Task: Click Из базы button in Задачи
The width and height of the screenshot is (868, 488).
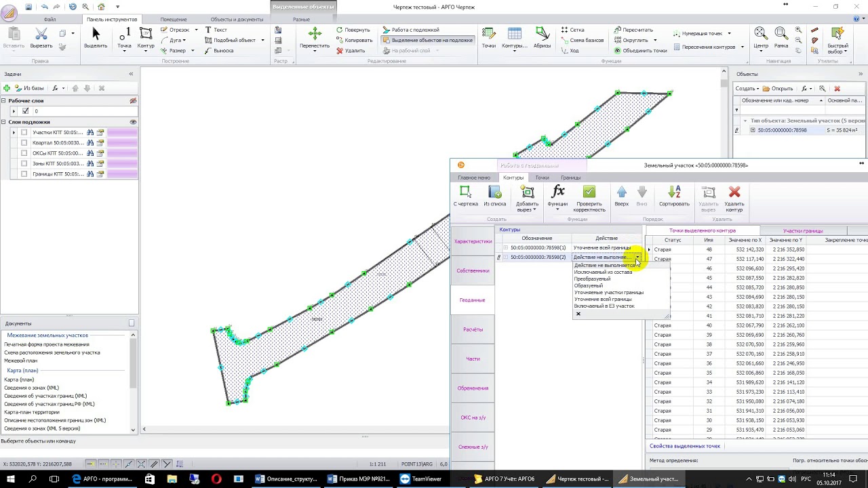Action: 28,88
